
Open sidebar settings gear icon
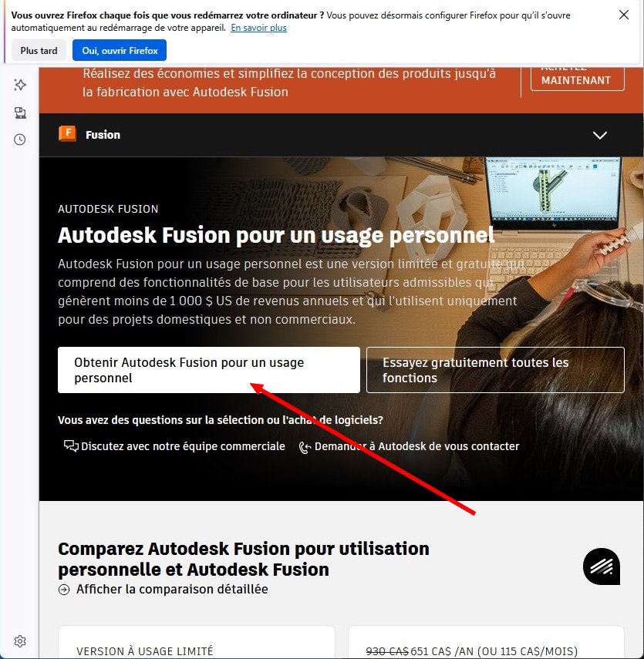pos(20,641)
